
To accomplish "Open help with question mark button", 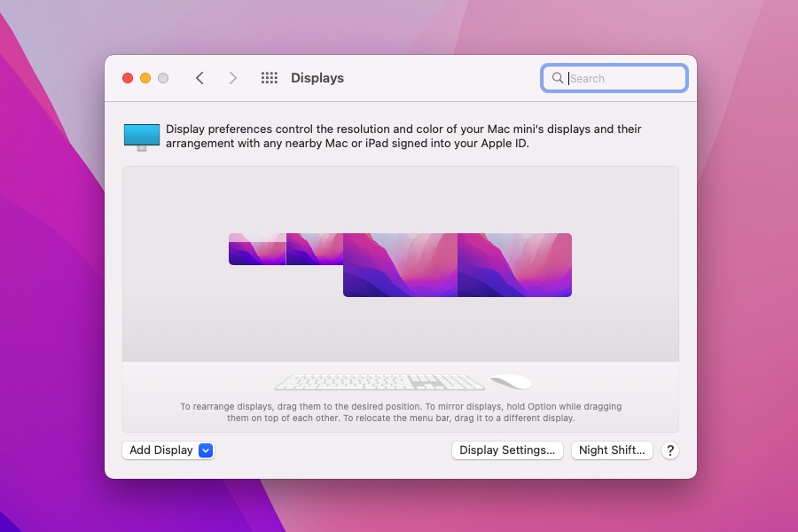I will 670,450.
